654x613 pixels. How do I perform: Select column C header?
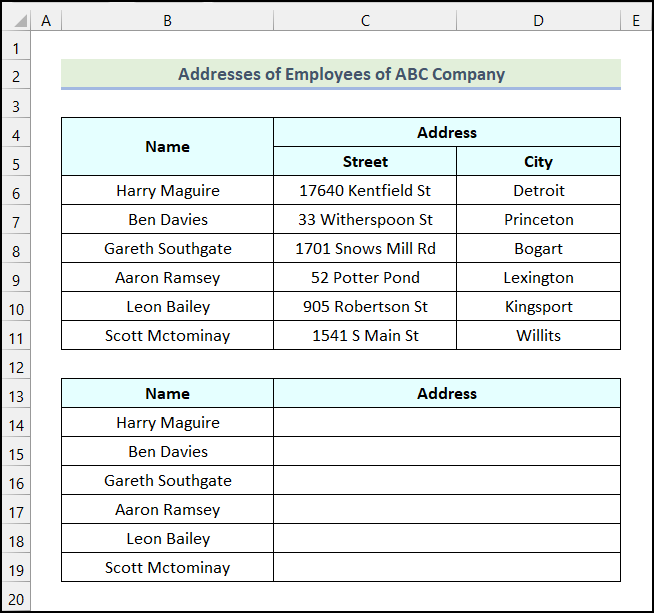pos(365,20)
